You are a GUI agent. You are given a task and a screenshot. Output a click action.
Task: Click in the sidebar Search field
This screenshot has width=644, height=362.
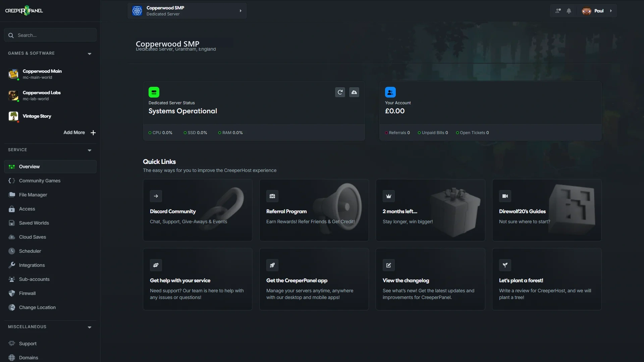(x=50, y=35)
